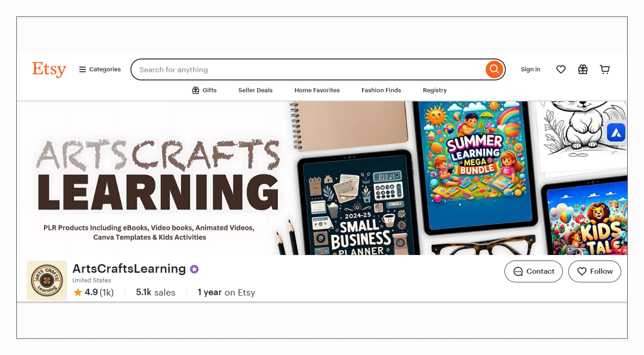Open the 4.9 star rating reviews
This screenshot has width=644, height=355.
click(x=93, y=292)
